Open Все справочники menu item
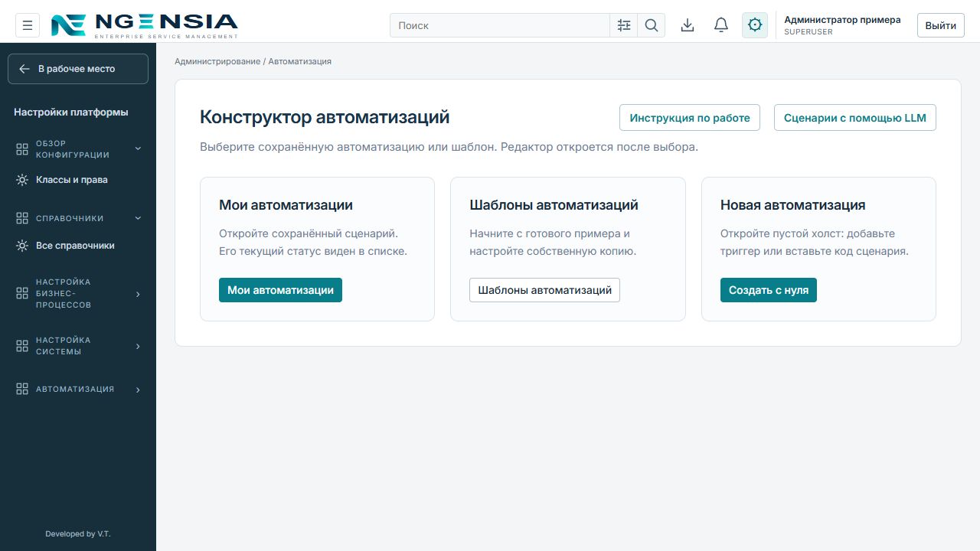Viewport: 980px width, 551px height. point(78,246)
